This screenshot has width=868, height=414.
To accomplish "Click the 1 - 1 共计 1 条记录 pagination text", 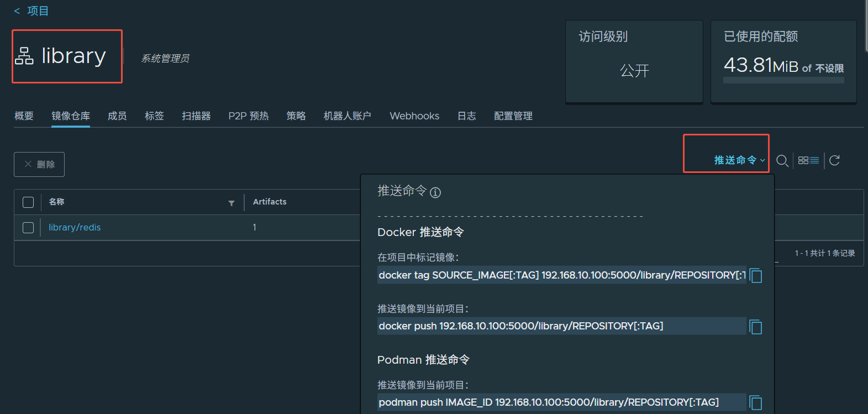I will tap(825, 253).
